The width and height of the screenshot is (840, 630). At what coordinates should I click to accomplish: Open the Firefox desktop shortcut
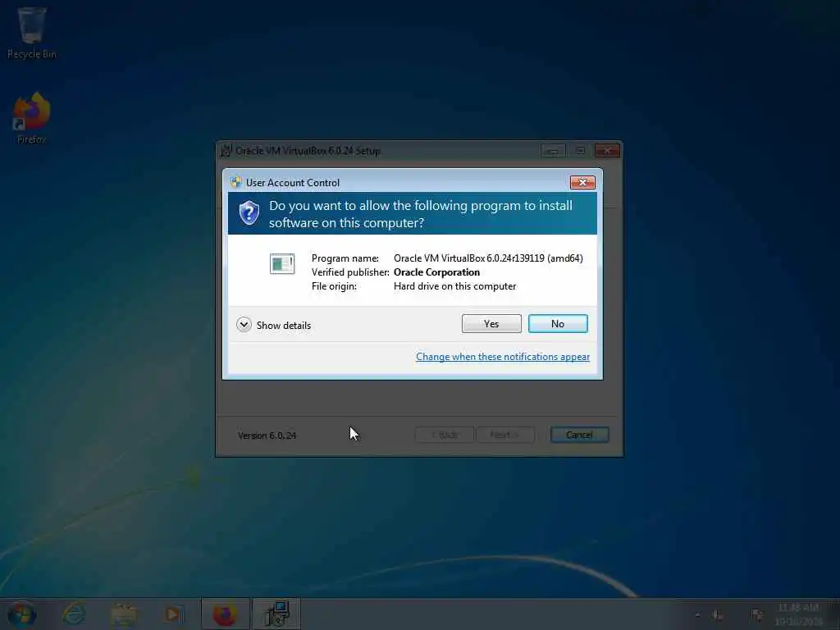click(x=32, y=118)
